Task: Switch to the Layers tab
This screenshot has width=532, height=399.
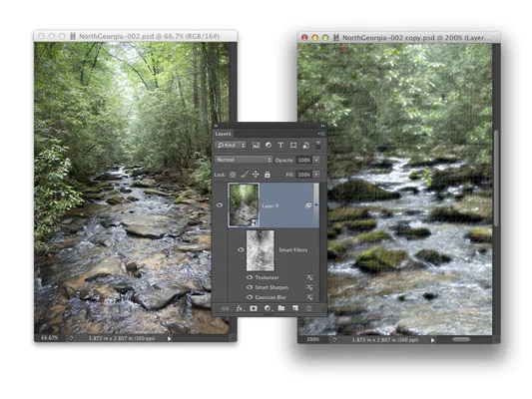Action: pyautogui.click(x=223, y=134)
